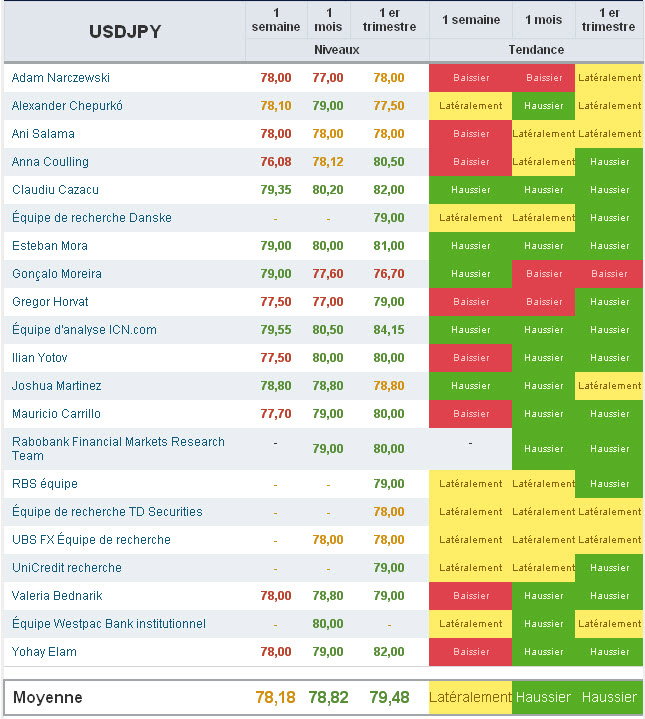Click Gregor Horvat's monthly Baissier trend cell
The image size is (645, 719).
[x=544, y=301]
